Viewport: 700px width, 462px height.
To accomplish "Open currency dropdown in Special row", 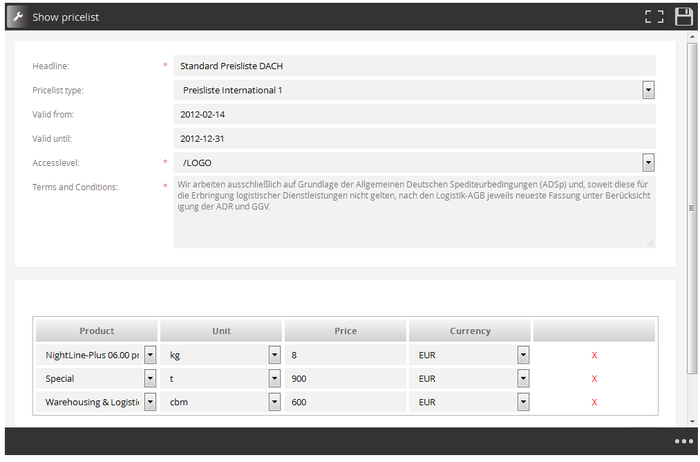I will [522, 379].
